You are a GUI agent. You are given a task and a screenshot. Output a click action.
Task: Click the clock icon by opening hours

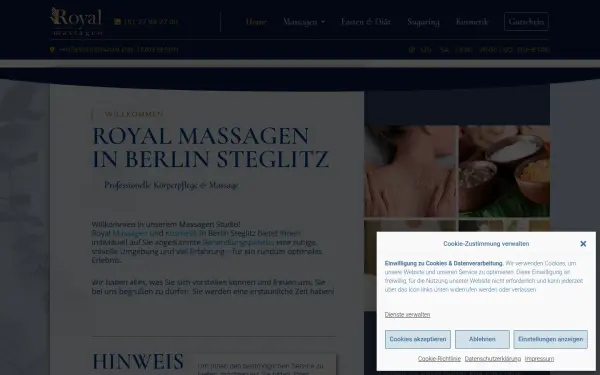pos(412,50)
